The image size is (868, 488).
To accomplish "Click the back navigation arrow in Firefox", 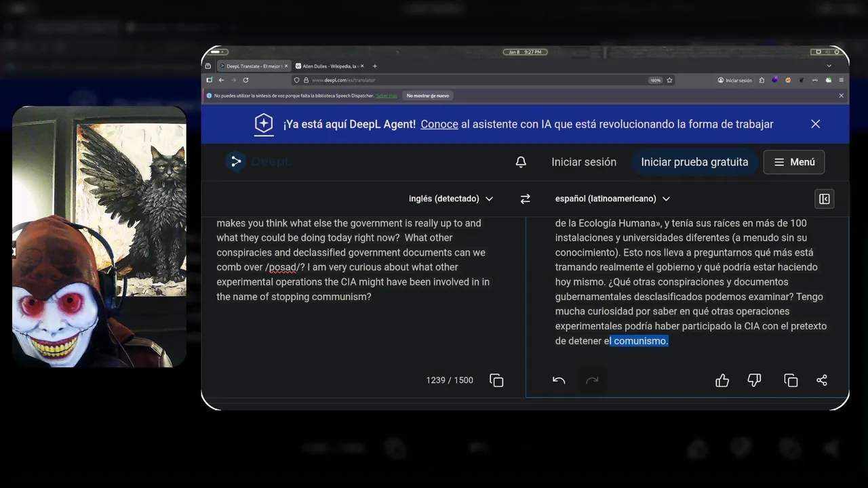I will point(221,80).
